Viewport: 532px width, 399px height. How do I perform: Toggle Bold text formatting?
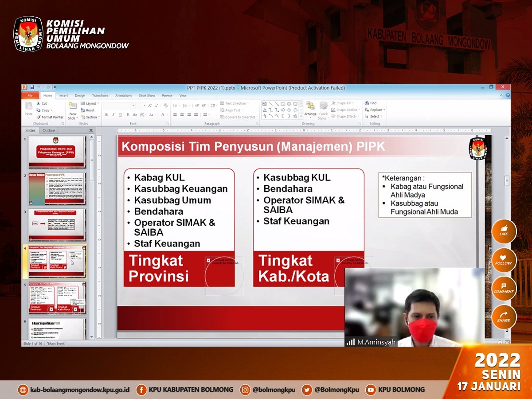106,115
